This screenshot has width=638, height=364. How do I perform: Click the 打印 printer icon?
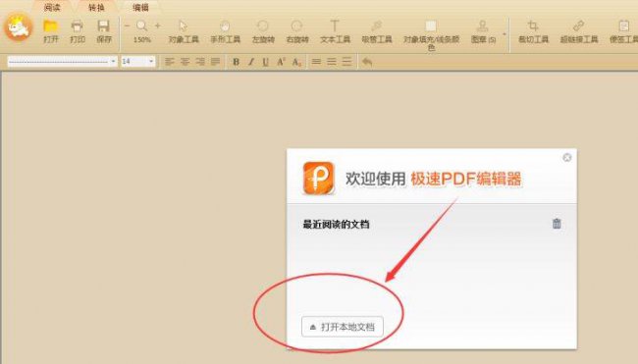[77, 26]
